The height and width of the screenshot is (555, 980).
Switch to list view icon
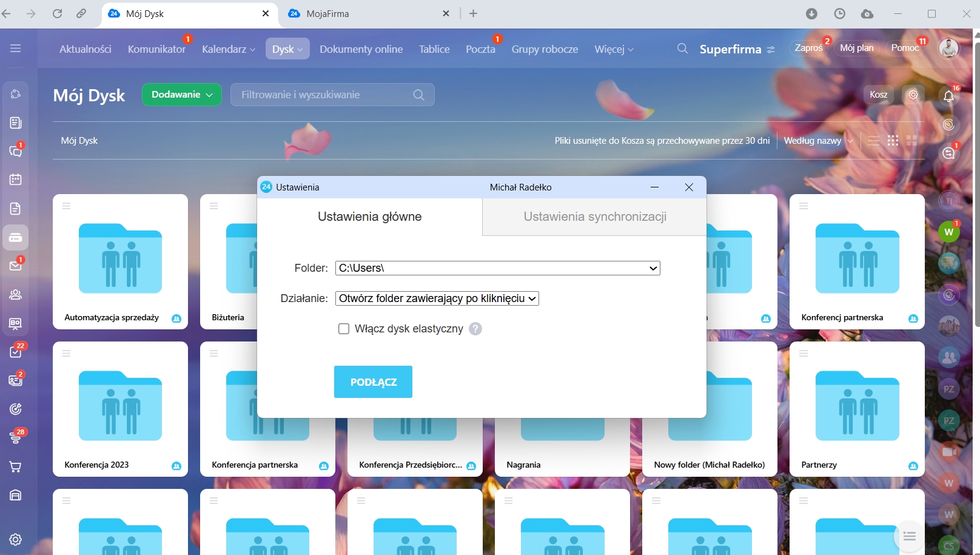(x=873, y=141)
